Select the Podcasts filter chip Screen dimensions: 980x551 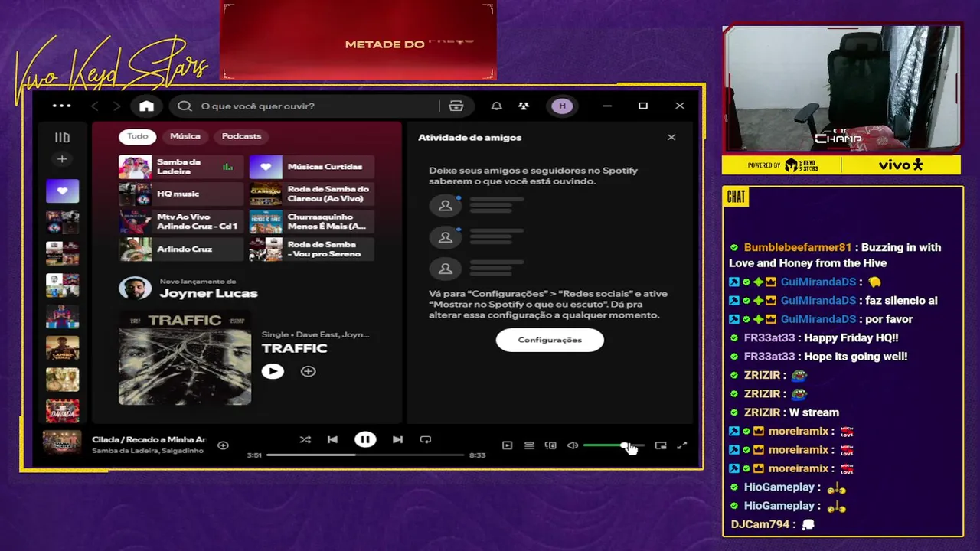(241, 136)
